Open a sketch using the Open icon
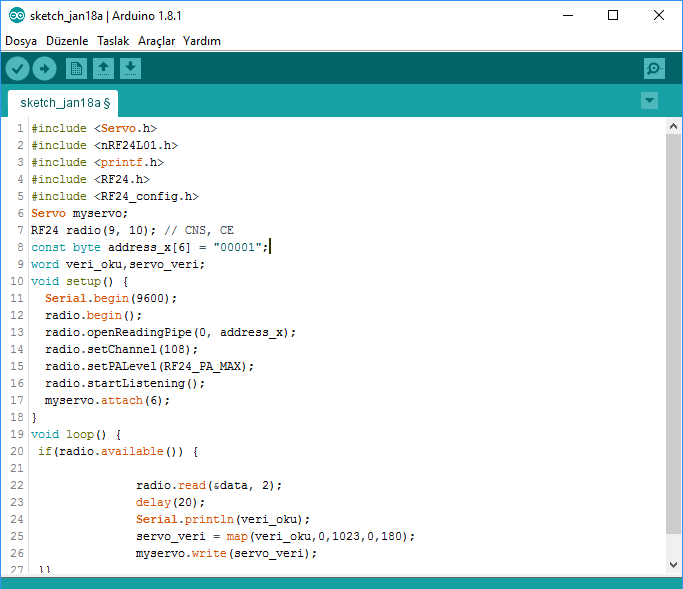Screen dimensions: 683x589 click(103, 68)
